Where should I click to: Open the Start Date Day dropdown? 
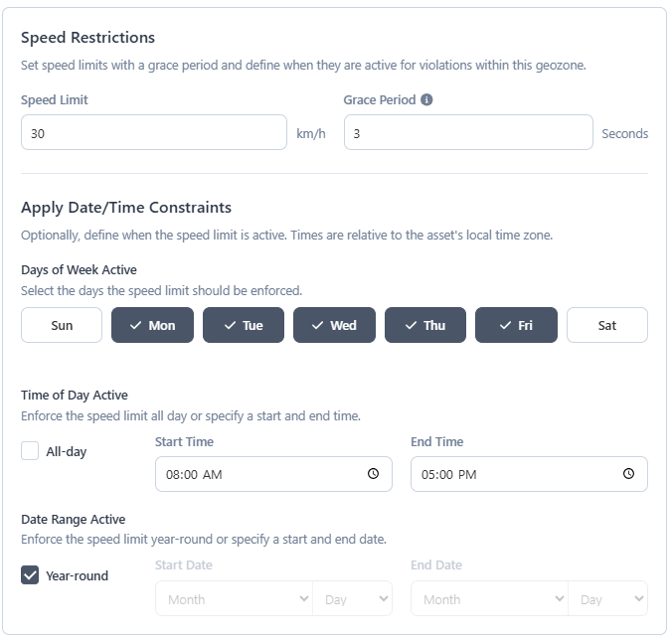pyautogui.click(x=352, y=598)
